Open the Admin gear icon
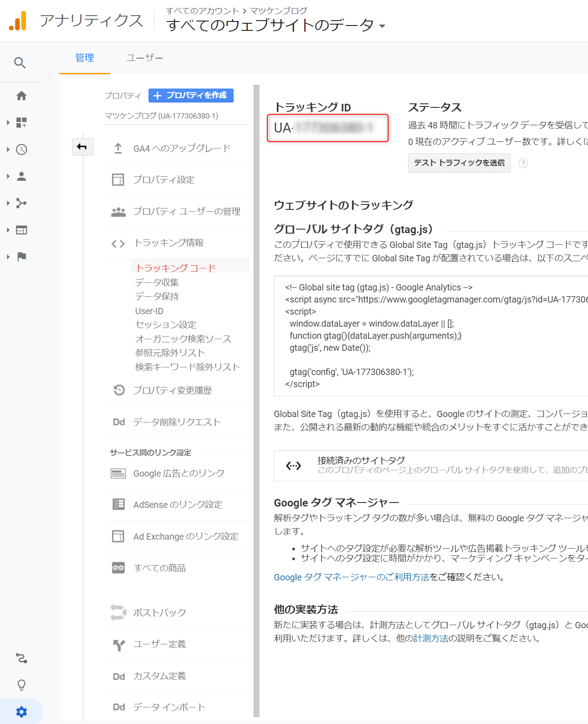 [21, 711]
